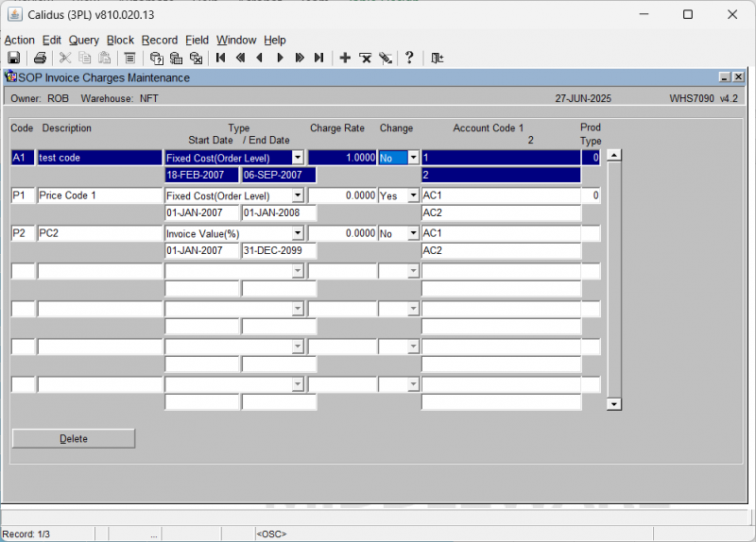Jump to first record icon
The height and width of the screenshot is (542, 756).
coord(221,58)
